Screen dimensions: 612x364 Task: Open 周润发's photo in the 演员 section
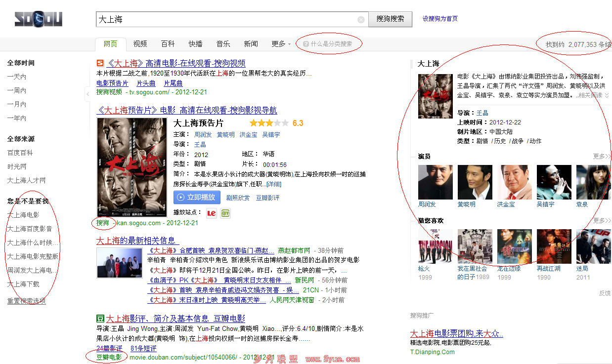coord(435,182)
